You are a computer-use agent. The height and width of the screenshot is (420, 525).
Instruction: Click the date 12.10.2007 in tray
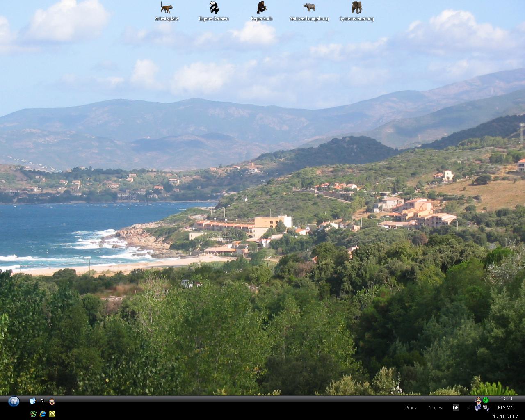coord(506,416)
